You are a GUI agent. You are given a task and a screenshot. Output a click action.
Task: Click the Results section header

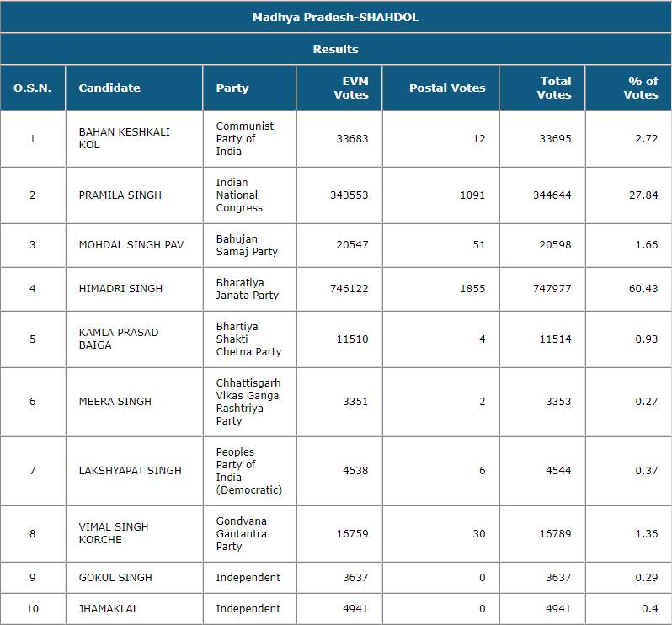(335, 49)
